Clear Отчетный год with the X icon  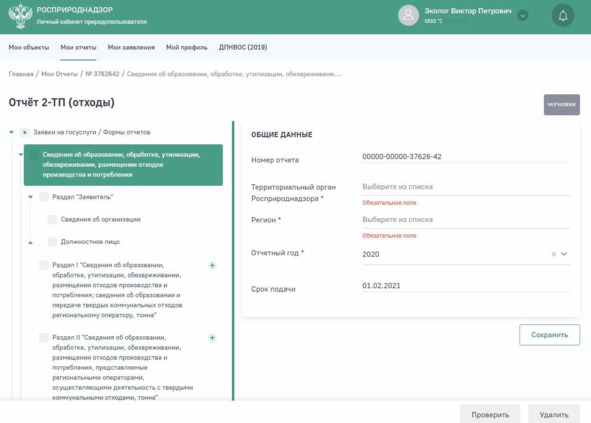tap(554, 254)
